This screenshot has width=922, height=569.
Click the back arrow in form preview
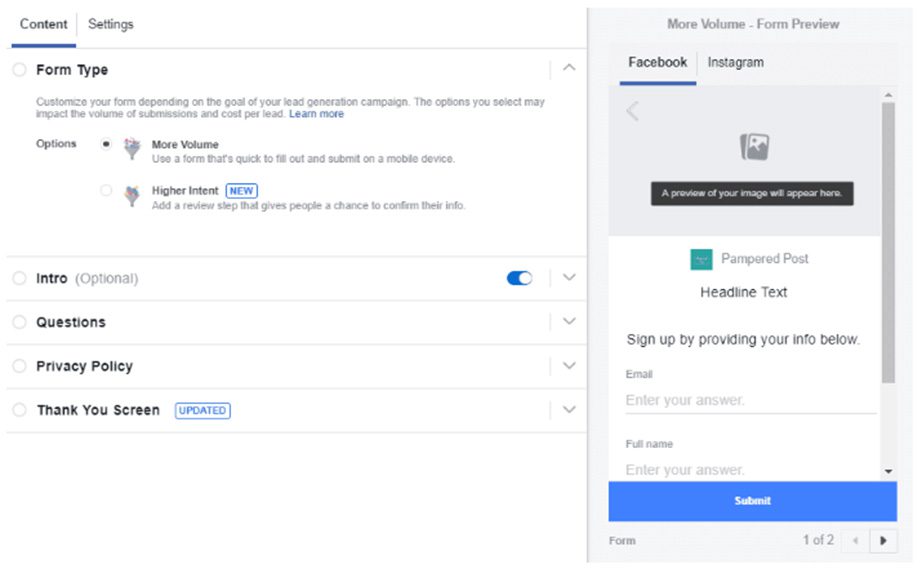click(632, 111)
